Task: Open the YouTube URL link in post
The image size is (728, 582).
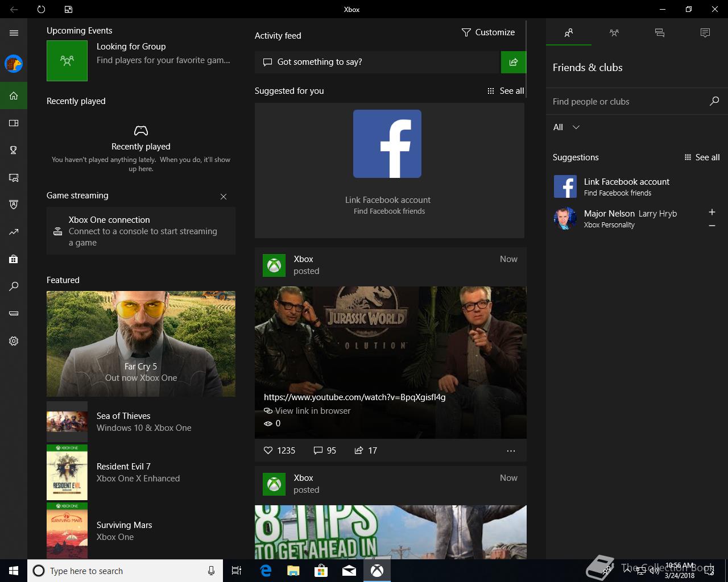Action: tap(355, 397)
